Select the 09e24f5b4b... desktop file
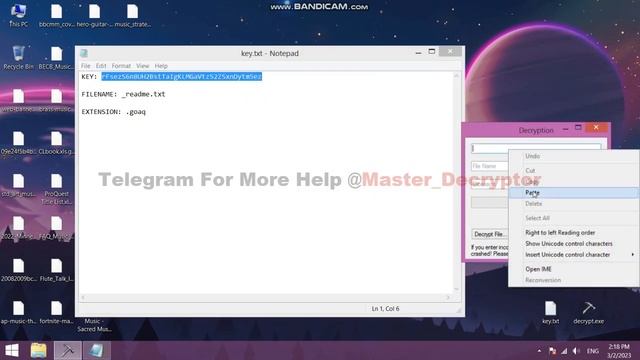The image size is (640, 360). point(18,143)
